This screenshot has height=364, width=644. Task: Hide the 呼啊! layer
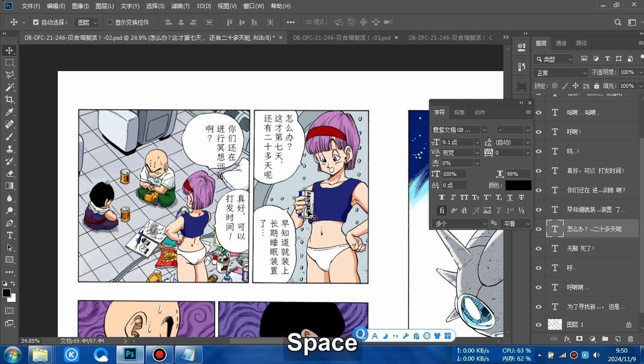(x=538, y=132)
